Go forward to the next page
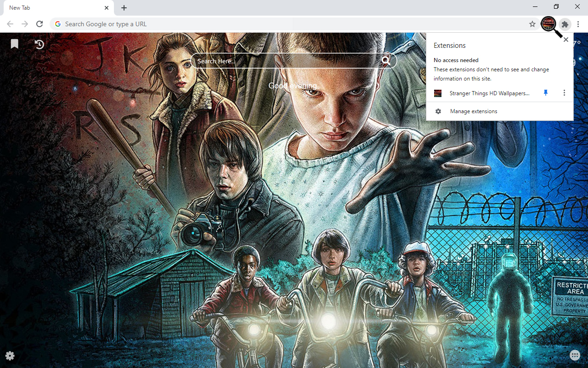This screenshot has height=368, width=588. point(25,24)
